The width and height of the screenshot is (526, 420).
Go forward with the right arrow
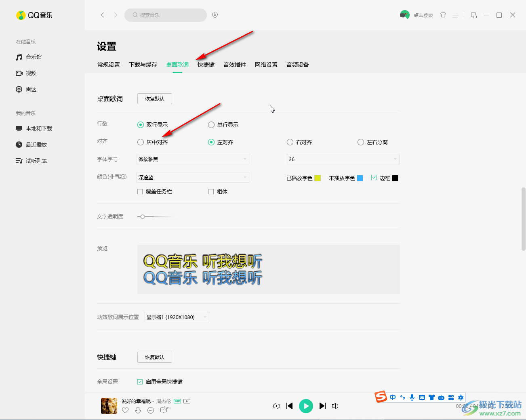pos(116,15)
